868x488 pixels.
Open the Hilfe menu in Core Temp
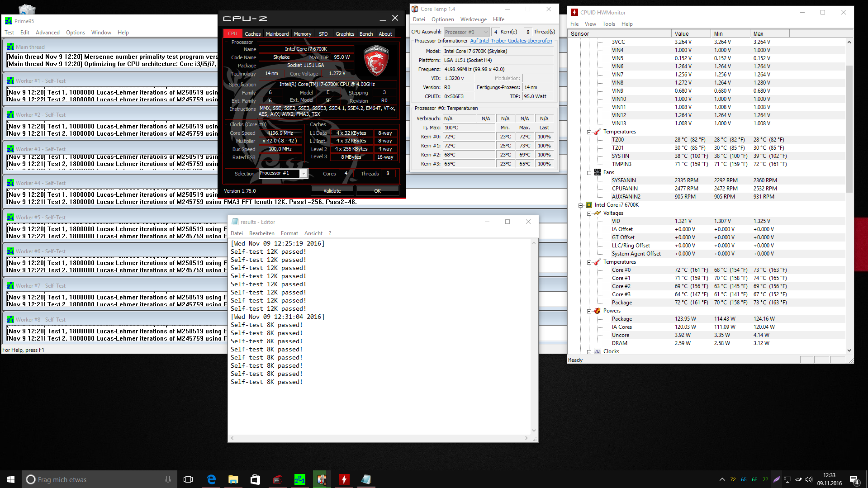pos(498,19)
